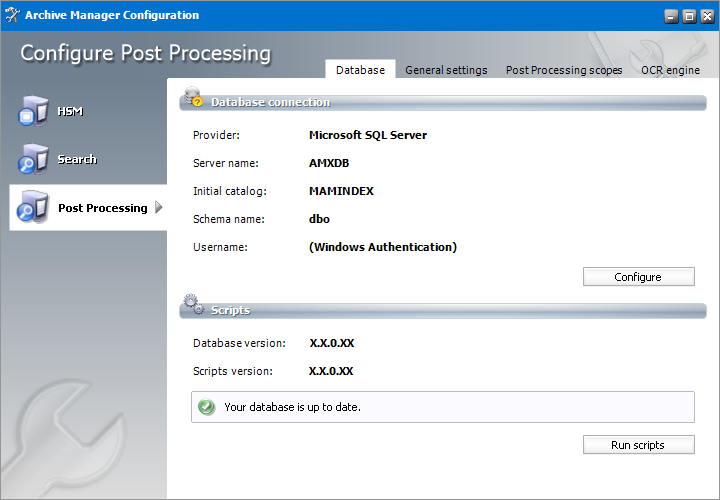Image resolution: width=720 pixels, height=500 pixels.
Task: Click the Search magnifier sidebar icon
Action: (x=30, y=159)
